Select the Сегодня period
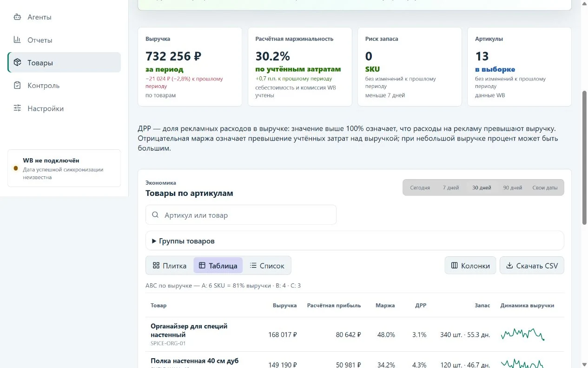588x368 pixels. coord(420,188)
